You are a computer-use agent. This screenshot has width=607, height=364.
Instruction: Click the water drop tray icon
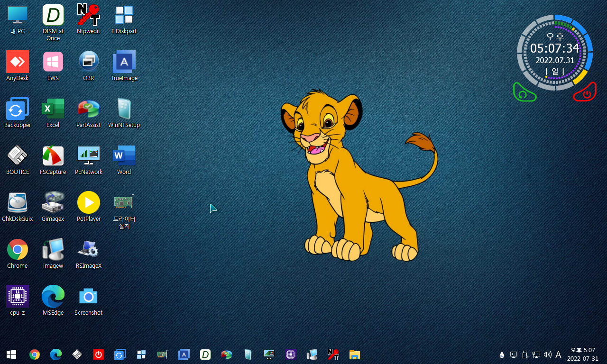502,355
